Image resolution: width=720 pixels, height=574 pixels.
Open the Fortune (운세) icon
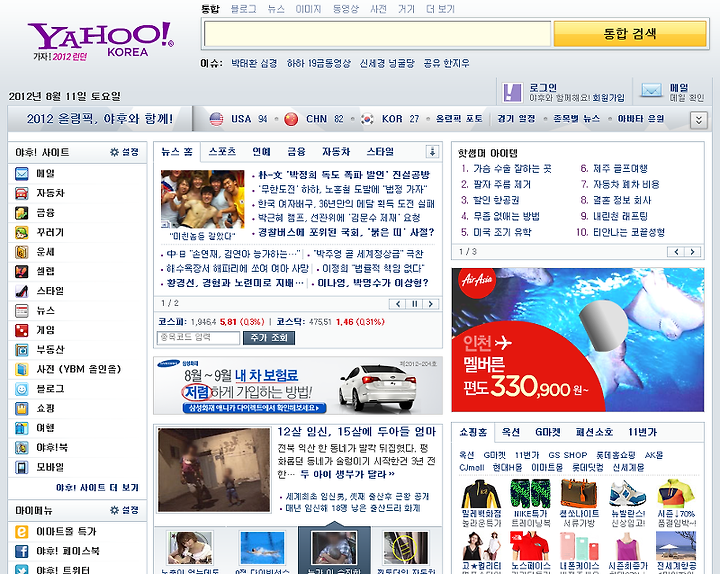pos(22,252)
